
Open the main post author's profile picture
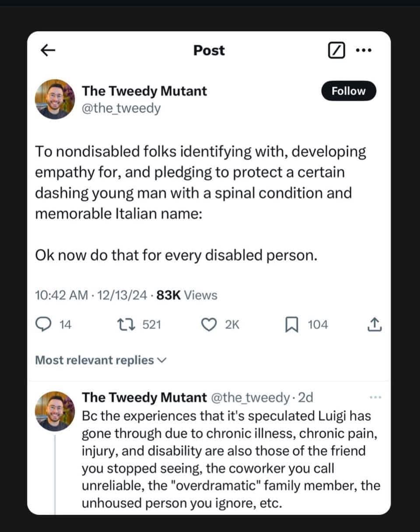(55, 99)
